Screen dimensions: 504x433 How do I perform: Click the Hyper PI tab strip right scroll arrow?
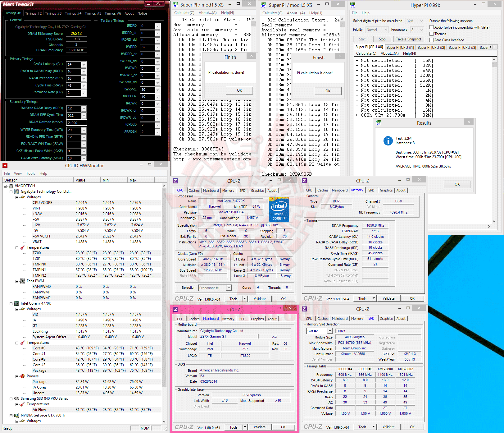click(x=495, y=47)
